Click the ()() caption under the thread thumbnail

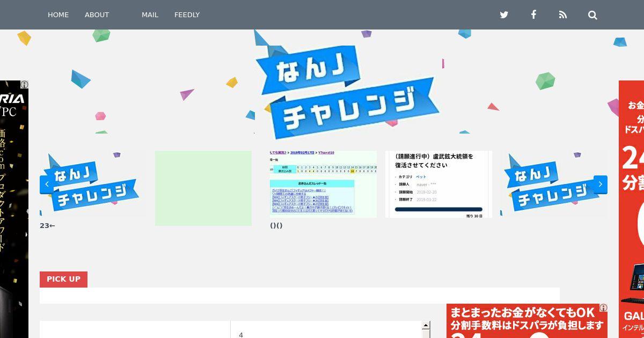(x=276, y=226)
